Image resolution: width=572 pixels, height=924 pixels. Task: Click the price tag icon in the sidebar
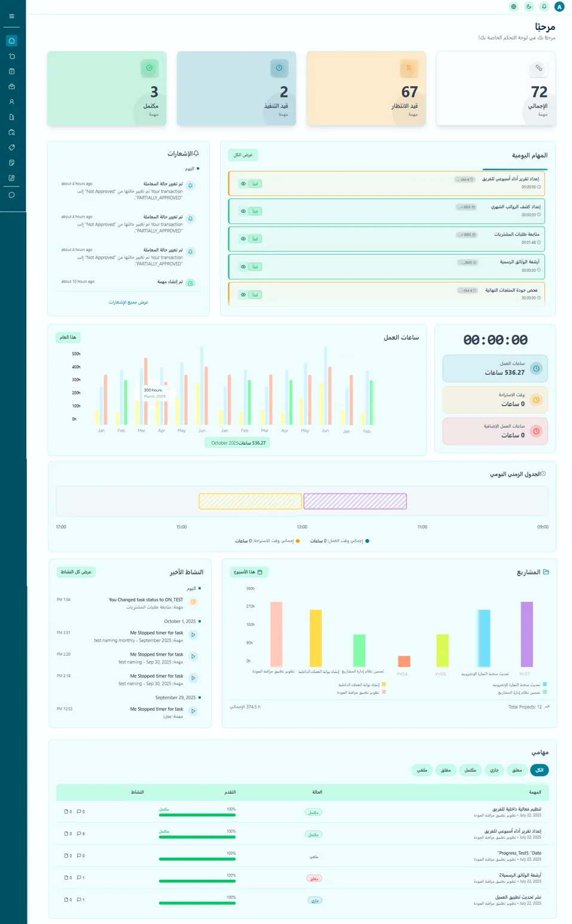(x=11, y=148)
